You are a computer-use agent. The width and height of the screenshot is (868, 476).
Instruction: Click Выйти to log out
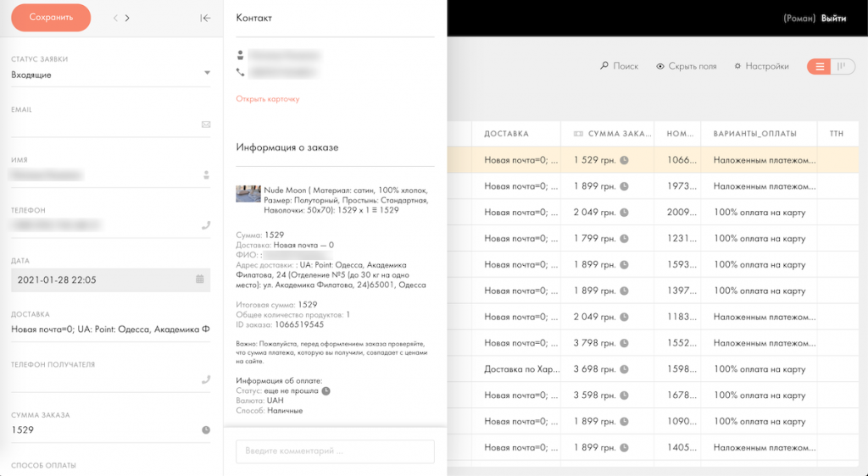point(833,18)
